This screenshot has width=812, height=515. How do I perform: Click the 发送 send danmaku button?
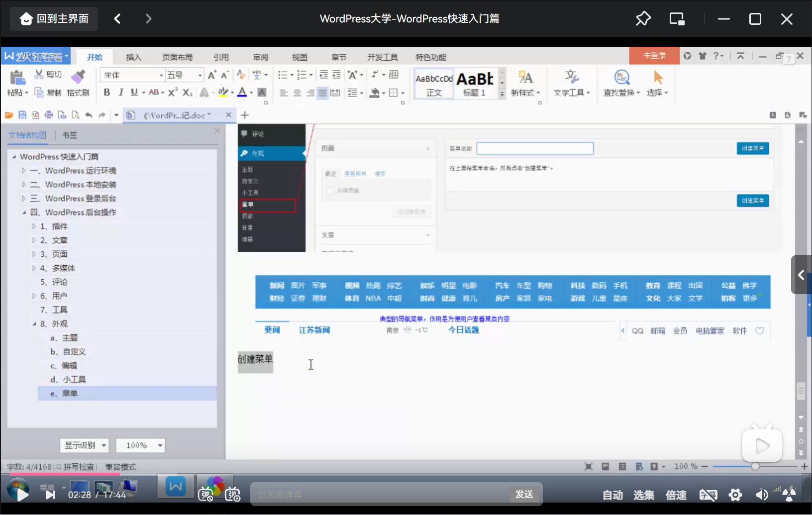(x=524, y=494)
